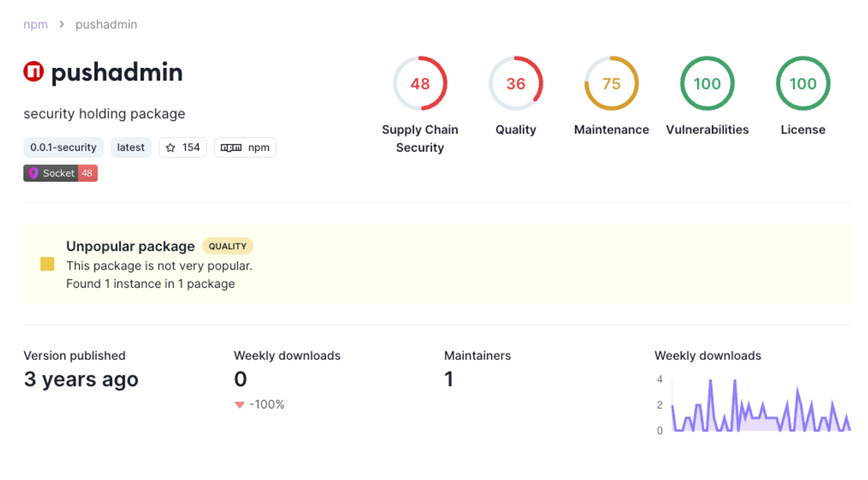Select the 0.0.1-security version tag
Screen dimensions: 868x480
[x=63, y=148]
